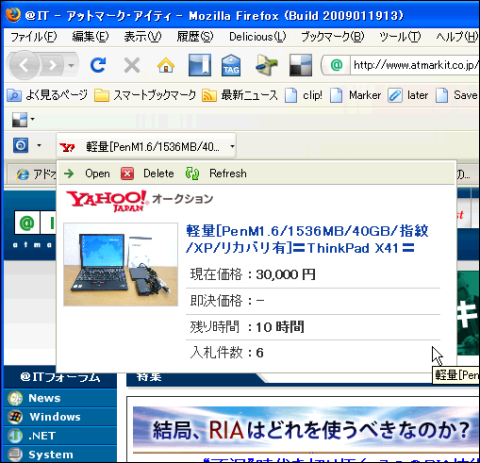Screen dimensions: 480x463
Task: Open the ツール(T) menu
Action: click(400, 36)
